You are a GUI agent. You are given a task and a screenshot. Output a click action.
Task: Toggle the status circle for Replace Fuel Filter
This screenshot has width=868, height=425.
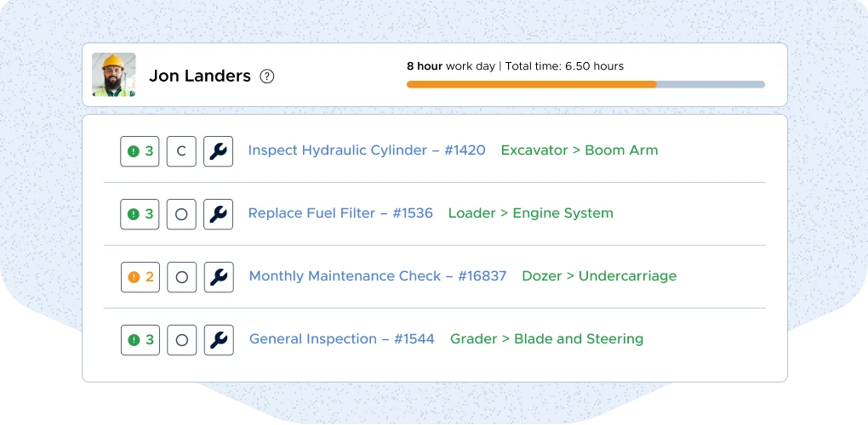(x=181, y=214)
